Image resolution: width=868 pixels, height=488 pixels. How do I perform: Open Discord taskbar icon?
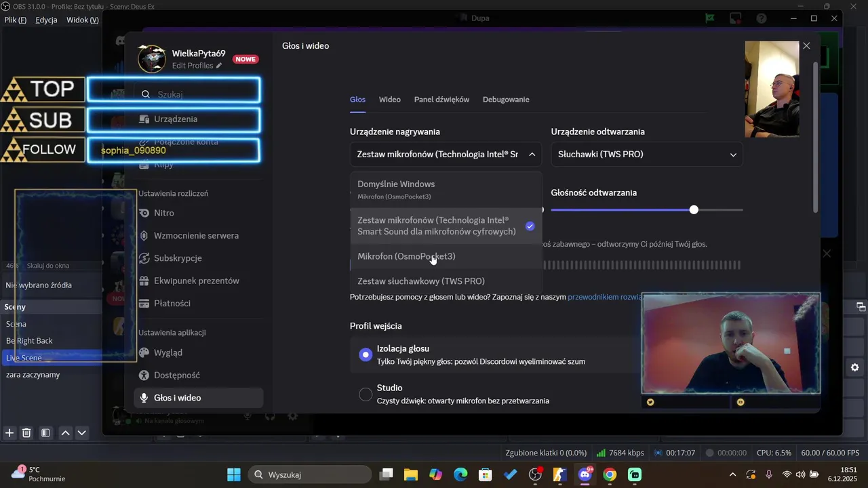tap(585, 474)
